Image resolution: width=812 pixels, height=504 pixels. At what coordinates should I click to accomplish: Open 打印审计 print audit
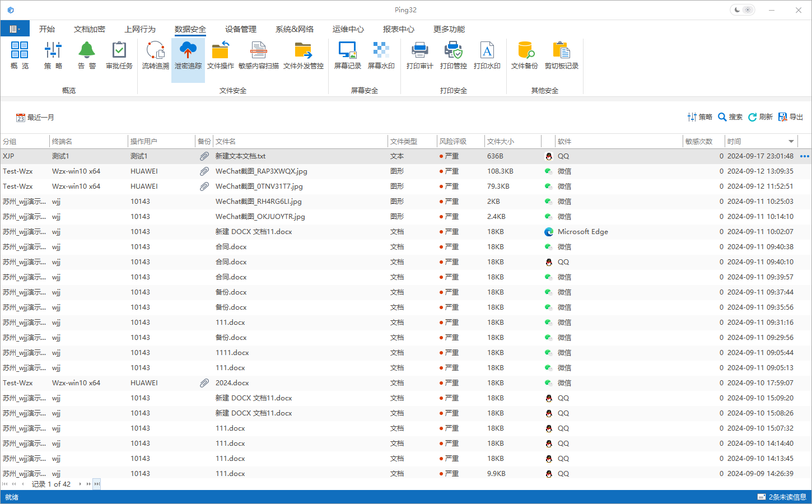pyautogui.click(x=419, y=56)
